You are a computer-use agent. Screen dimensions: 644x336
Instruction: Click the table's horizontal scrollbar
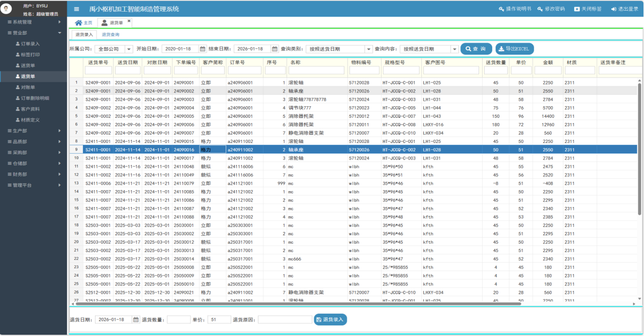(x=298, y=304)
